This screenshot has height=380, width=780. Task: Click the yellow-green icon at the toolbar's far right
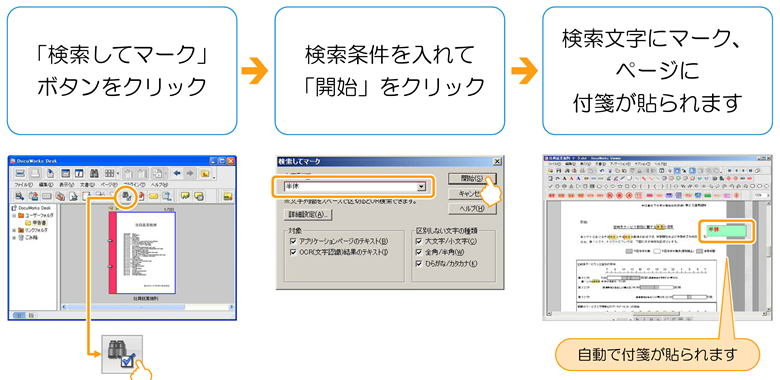point(228,196)
